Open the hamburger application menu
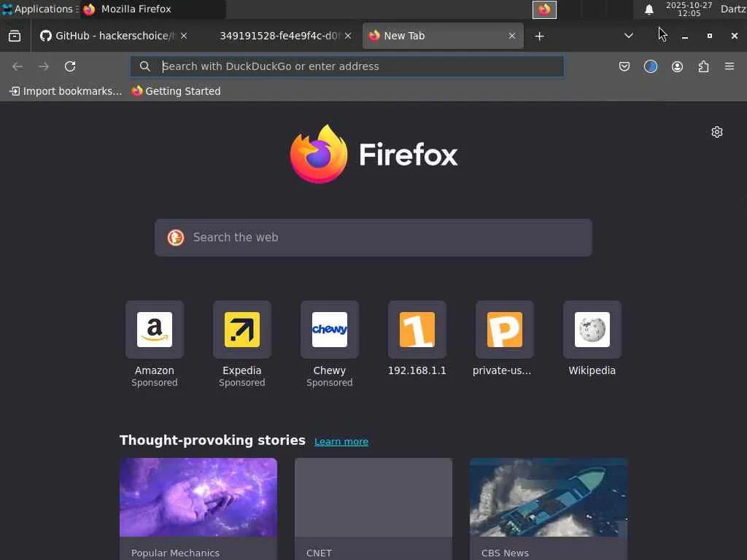Viewport: 747px width, 560px height. pyautogui.click(x=729, y=66)
